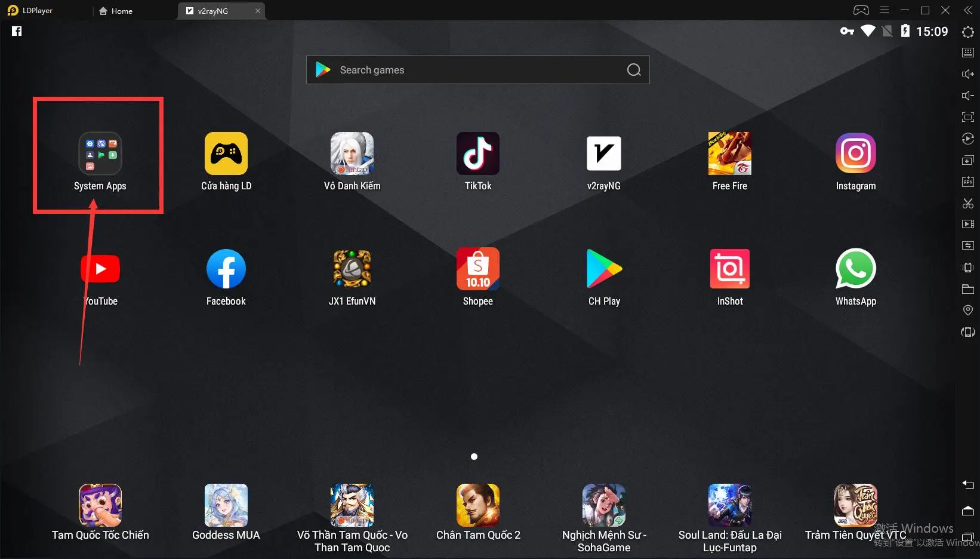Click the Search games field

477,70
